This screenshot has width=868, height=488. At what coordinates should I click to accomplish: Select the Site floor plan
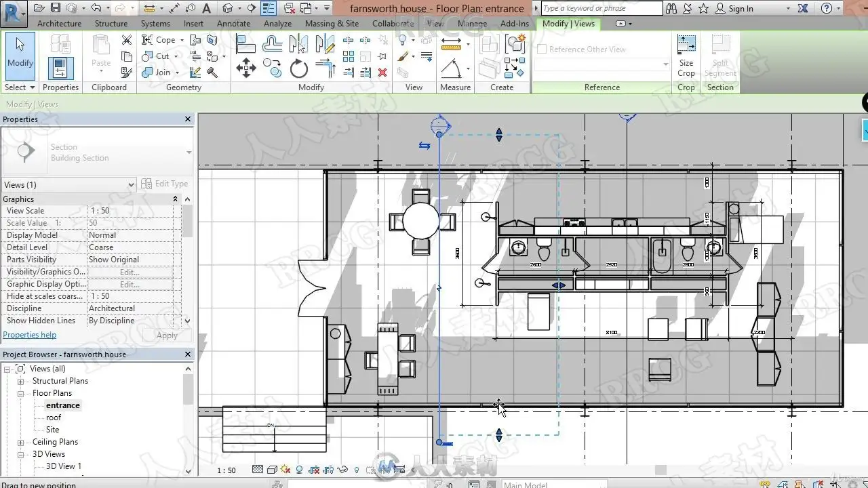tap(52, 430)
